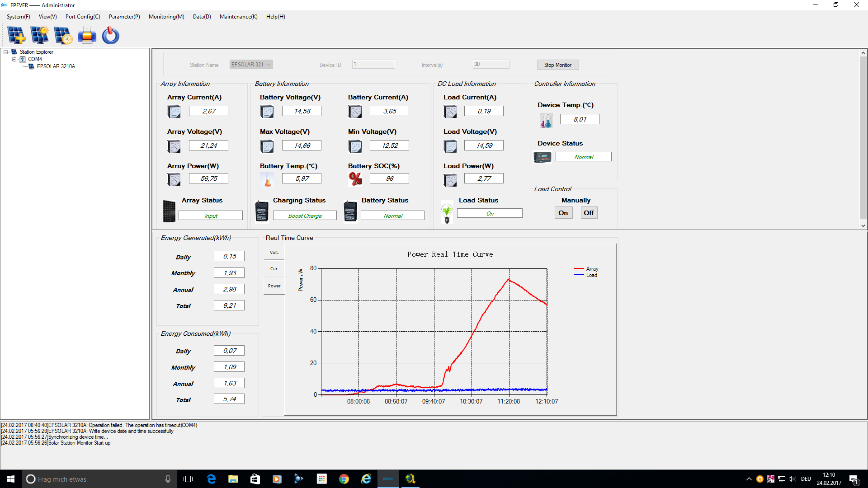Screen dimensions: 868x488
Task: Click the vertical scrollbar down arrow
Action: pyautogui.click(x=863, y=225)
